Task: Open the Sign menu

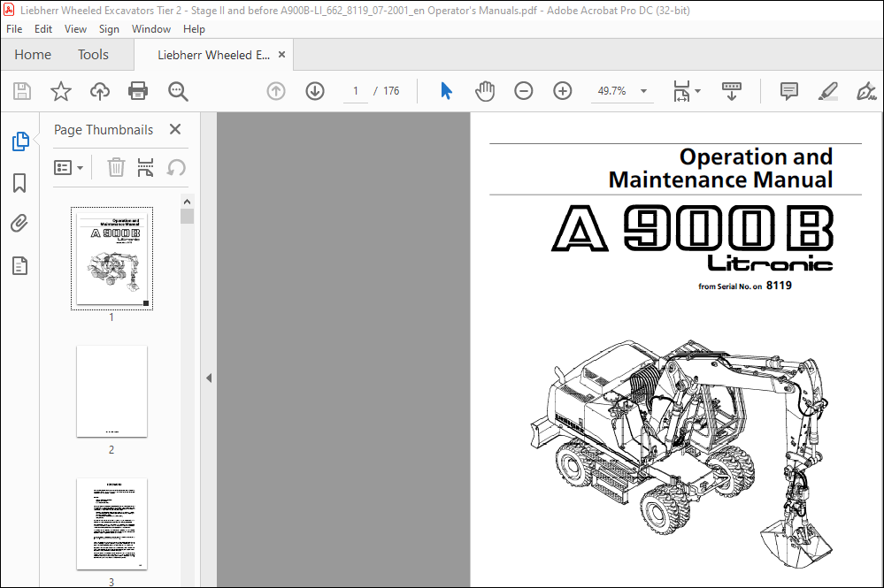Action: point(109,28)
